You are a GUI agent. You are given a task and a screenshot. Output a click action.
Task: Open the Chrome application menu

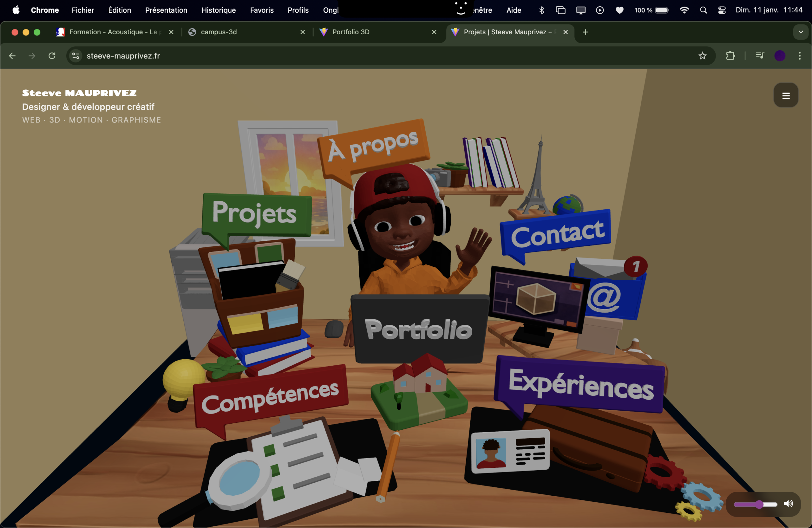pos(45,10)
